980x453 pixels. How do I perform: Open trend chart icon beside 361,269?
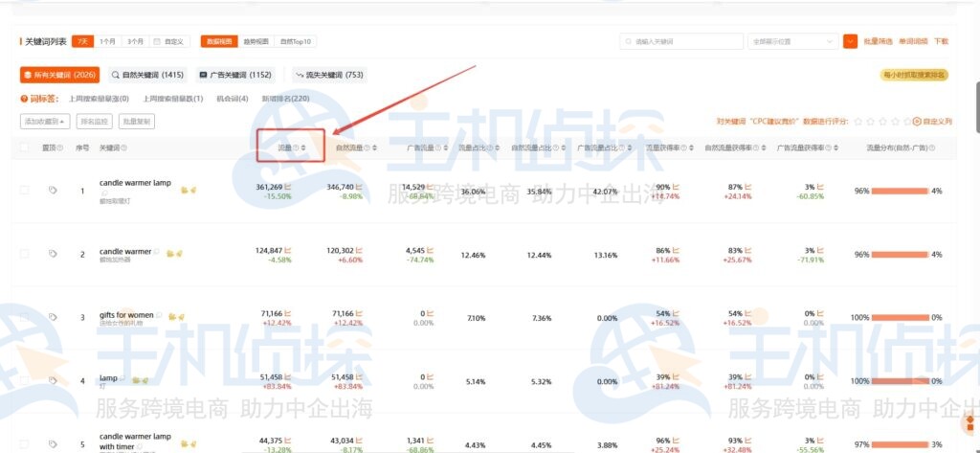tap(288, 187)
